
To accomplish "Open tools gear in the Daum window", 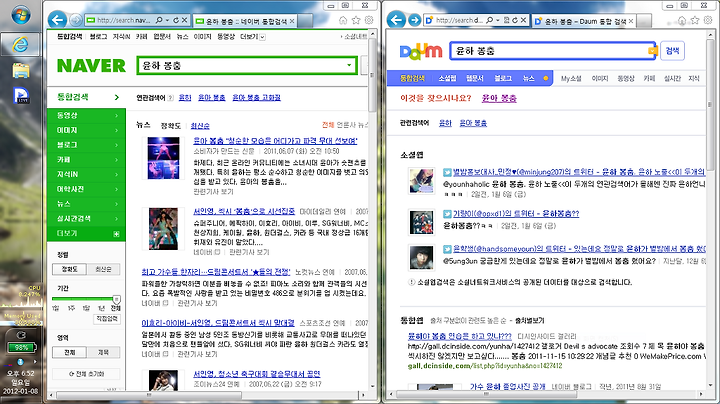I will [708, 20].
